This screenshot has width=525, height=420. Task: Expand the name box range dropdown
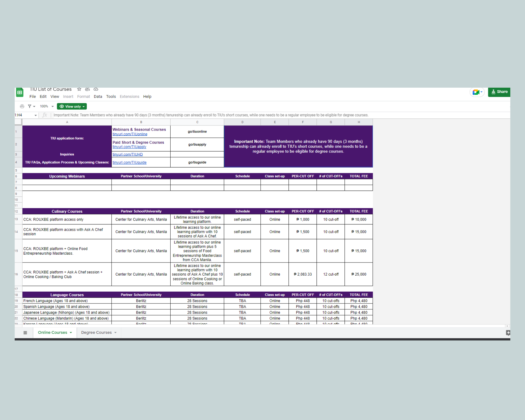tap(36, 115)
